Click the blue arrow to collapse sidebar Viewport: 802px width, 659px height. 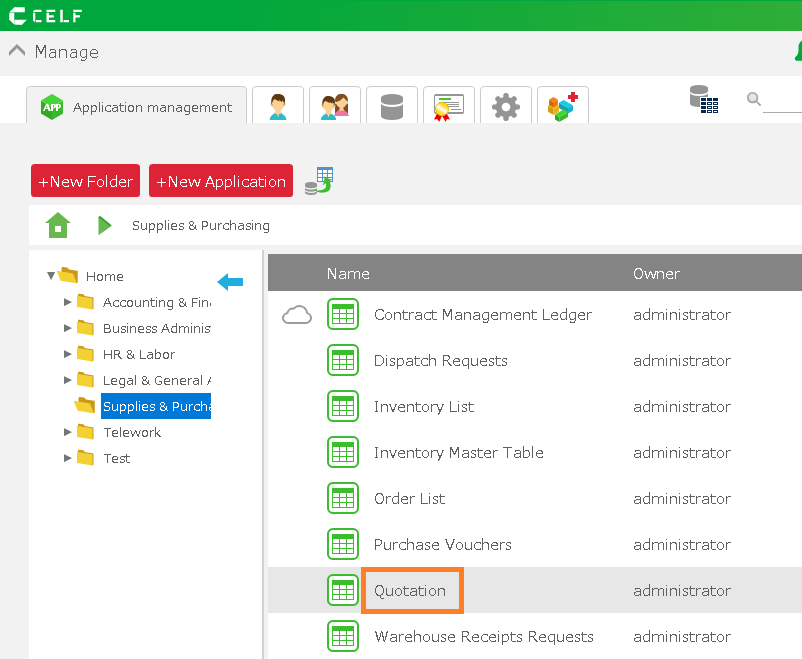(230, 283)
